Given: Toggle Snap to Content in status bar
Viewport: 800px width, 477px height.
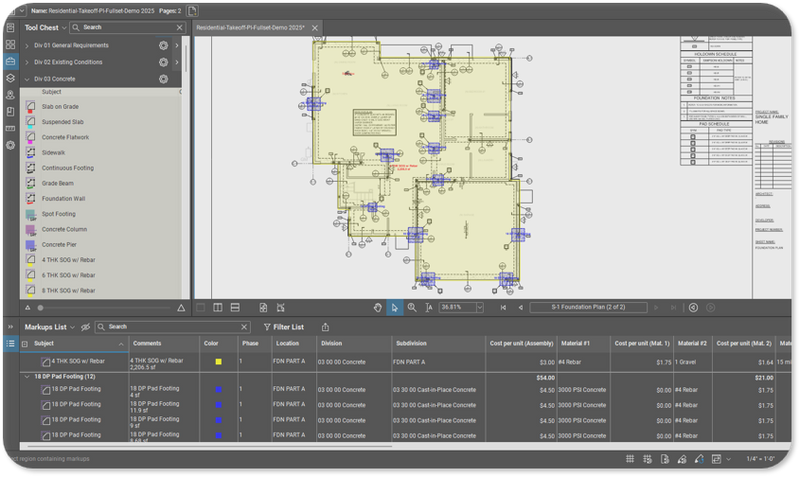Looking at the screenshot, I should tap(665, 459).
